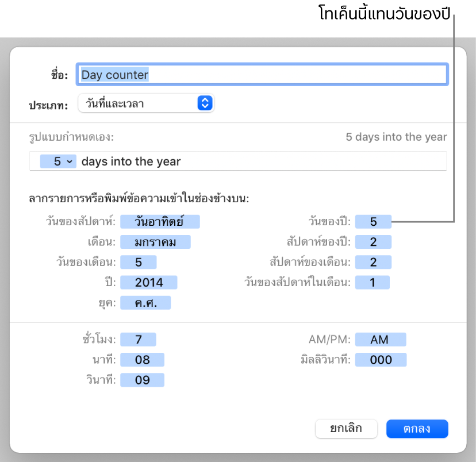This screenshot has height=462, width=476.
Task: Select the minute token 08
Action: [143, 360]
